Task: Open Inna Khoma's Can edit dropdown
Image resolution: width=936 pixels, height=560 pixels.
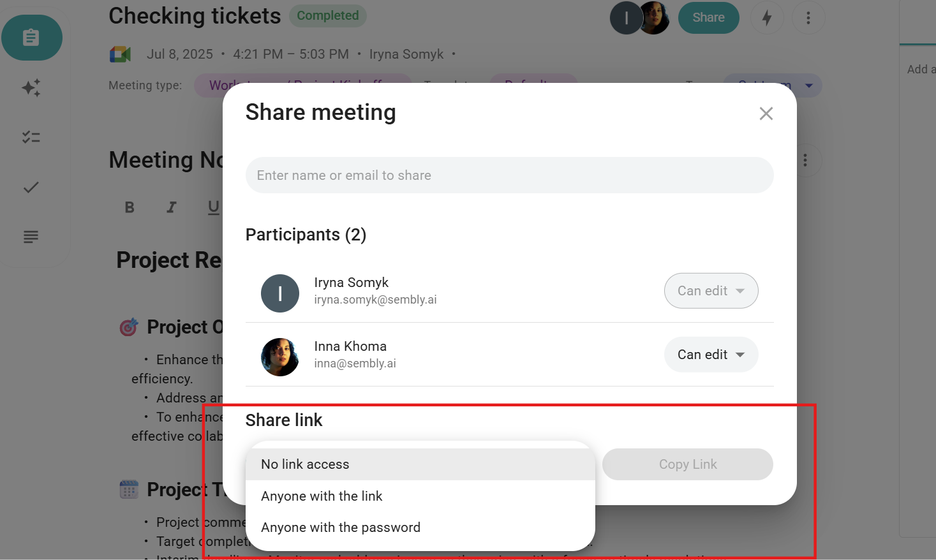Action: pyautogui.click(x=711, y=355)
